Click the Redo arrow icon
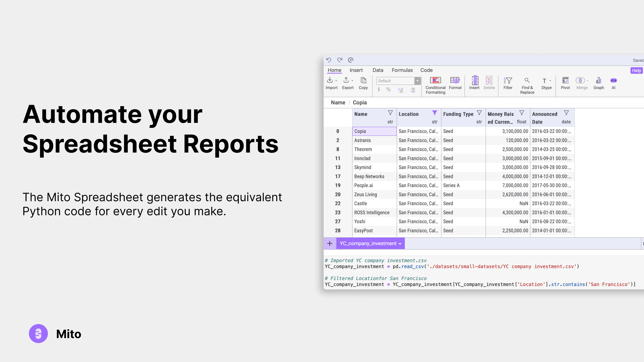 (x=340, y=60)
